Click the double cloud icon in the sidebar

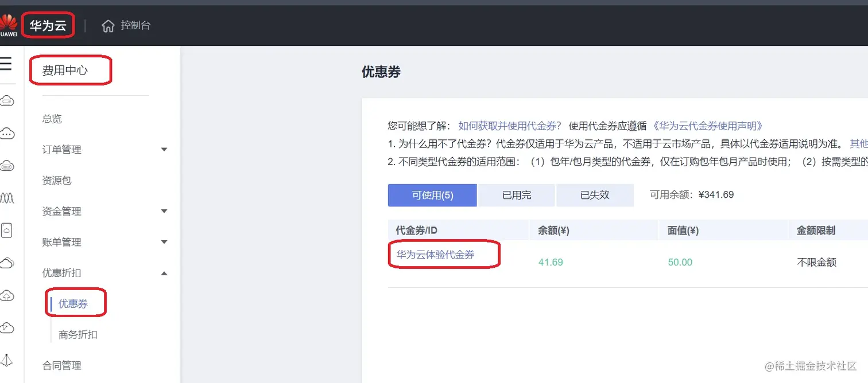click(x=7, y=263)
